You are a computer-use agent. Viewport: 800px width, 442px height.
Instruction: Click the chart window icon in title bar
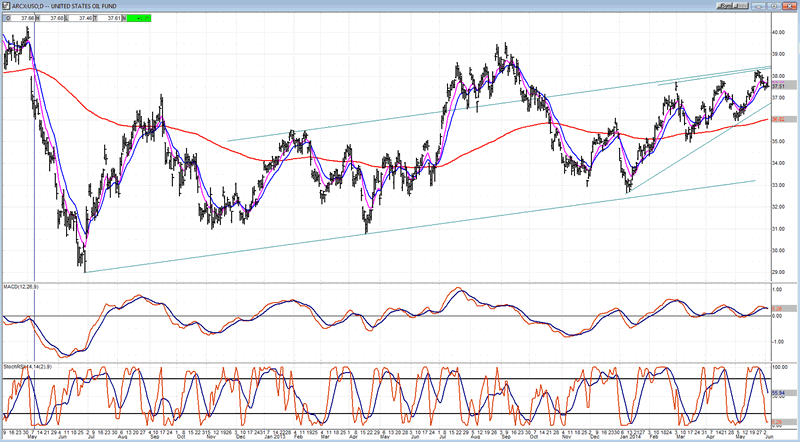tap(7, 6)
